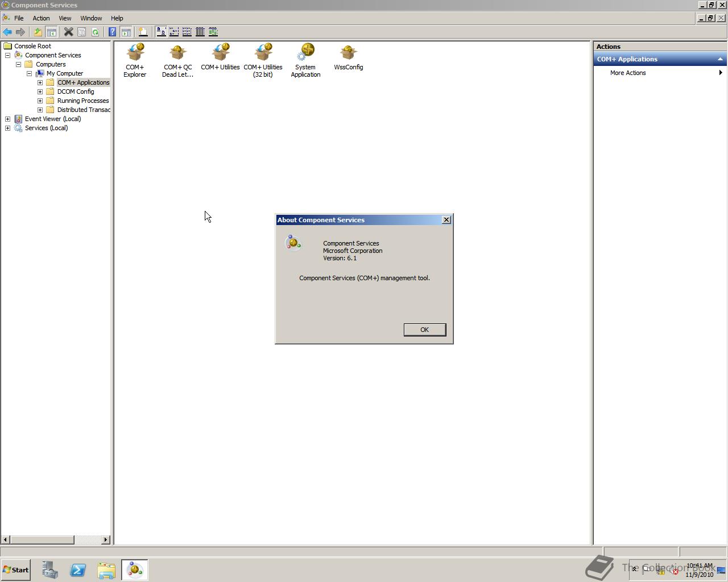The width and height of the screenshot is (728, 582).
Task: Collapse the My Computer tree node
Action: coord(30,73)
